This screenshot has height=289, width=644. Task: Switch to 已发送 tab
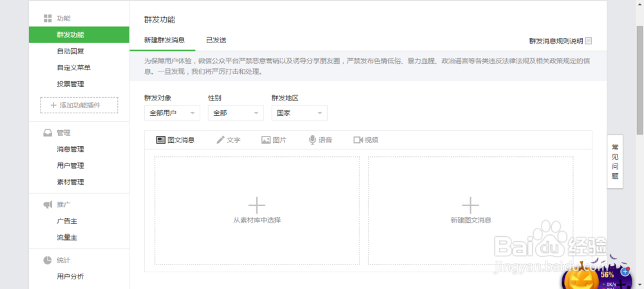coord(216,41)
